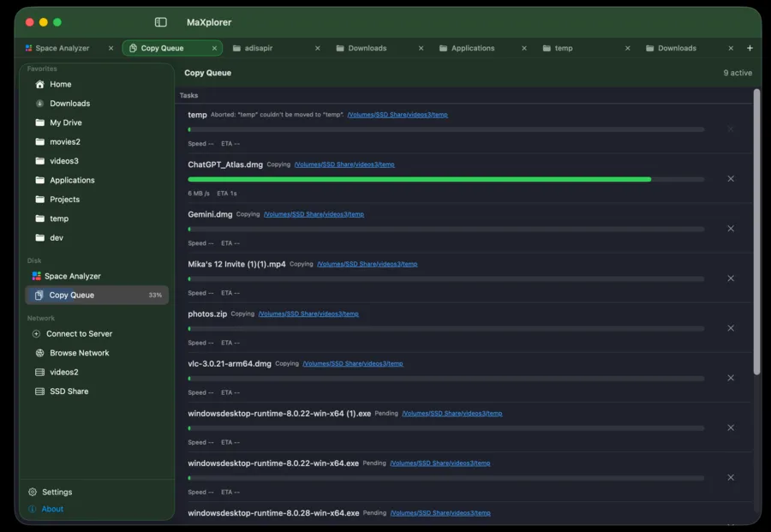Toggle the sidebar panel icon
Viewport: 771px width, 532px height.
tap(160, 22)
